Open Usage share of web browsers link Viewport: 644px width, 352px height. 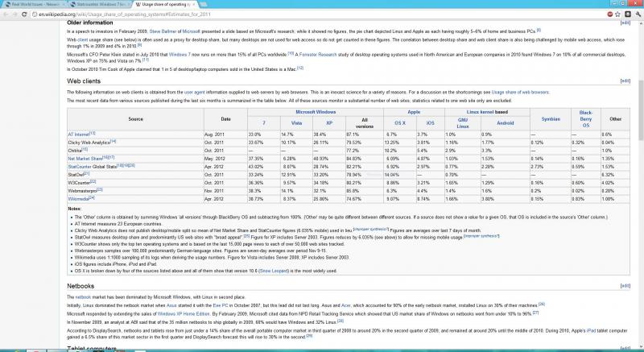(x=519, y=93)
